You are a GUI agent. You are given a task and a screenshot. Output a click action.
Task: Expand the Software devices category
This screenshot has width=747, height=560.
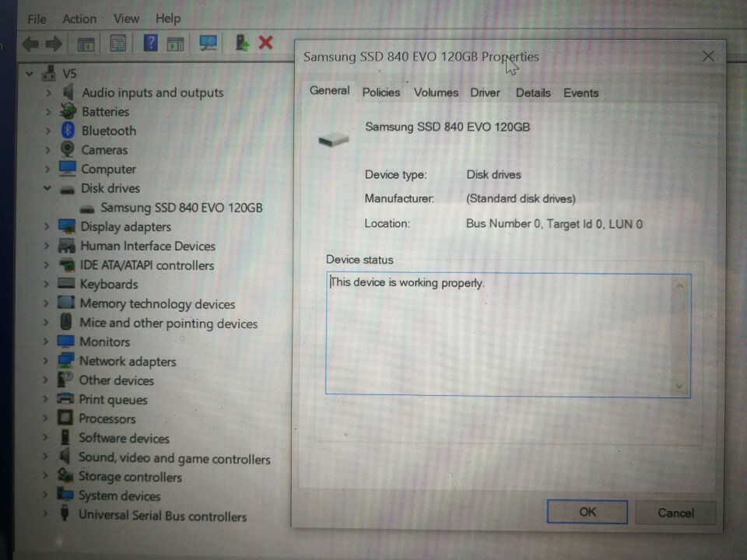(45, 437)
